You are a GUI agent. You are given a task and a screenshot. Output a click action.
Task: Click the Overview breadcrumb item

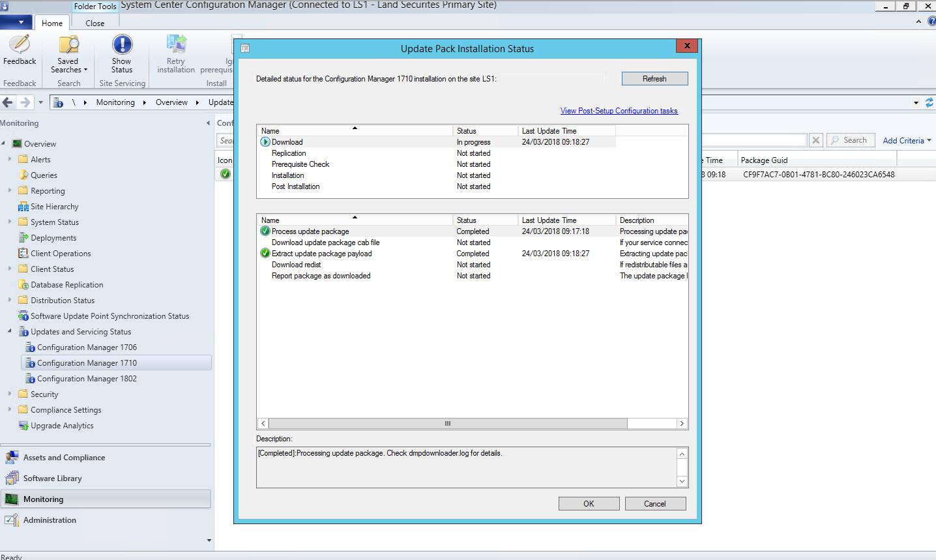(171, 102)
